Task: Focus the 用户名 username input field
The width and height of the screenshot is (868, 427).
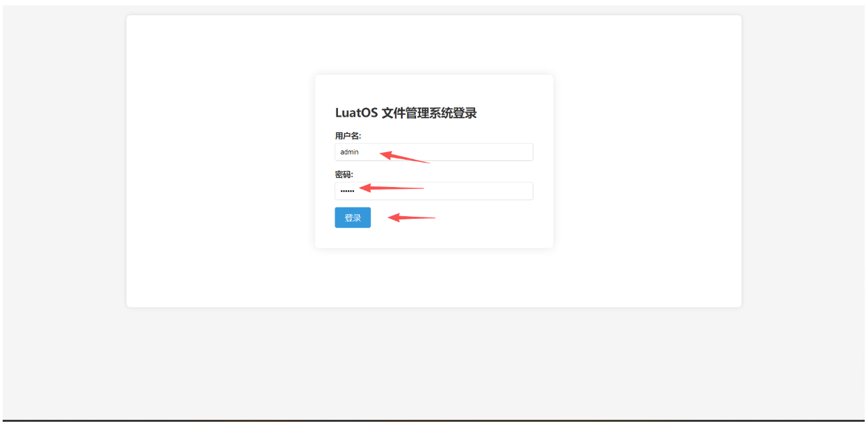Action: point(434,152)
